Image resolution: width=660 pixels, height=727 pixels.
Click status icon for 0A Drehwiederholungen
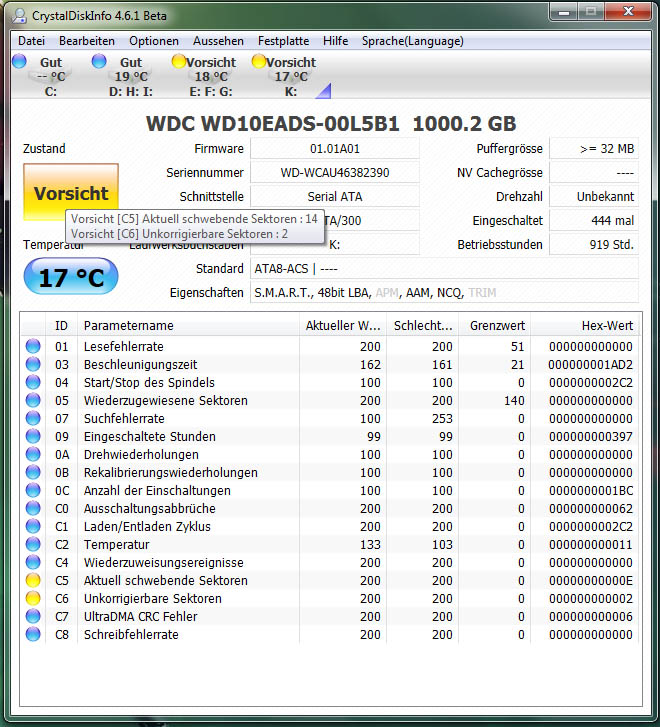pyautogui.click(x=33, y=454)
